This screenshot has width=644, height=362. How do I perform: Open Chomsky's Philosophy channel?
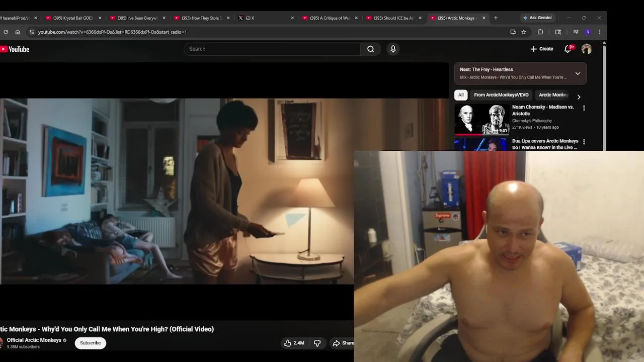[532, 121]
